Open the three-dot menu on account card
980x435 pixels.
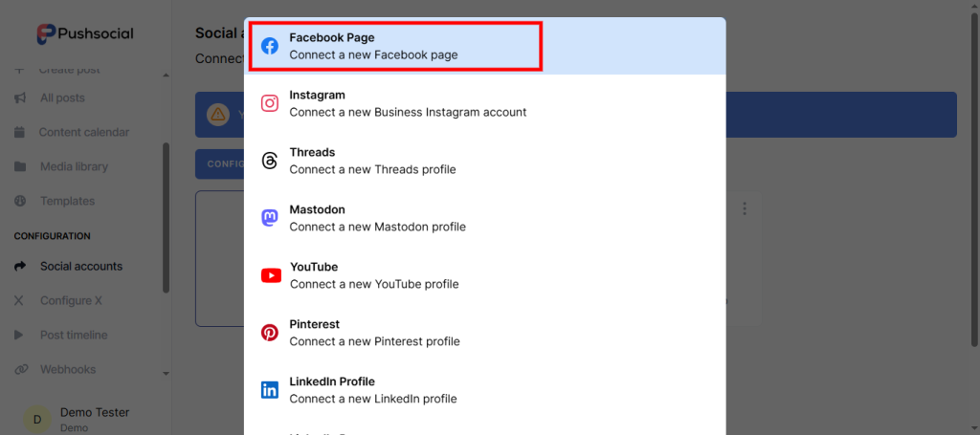click(x=744, y=208)
